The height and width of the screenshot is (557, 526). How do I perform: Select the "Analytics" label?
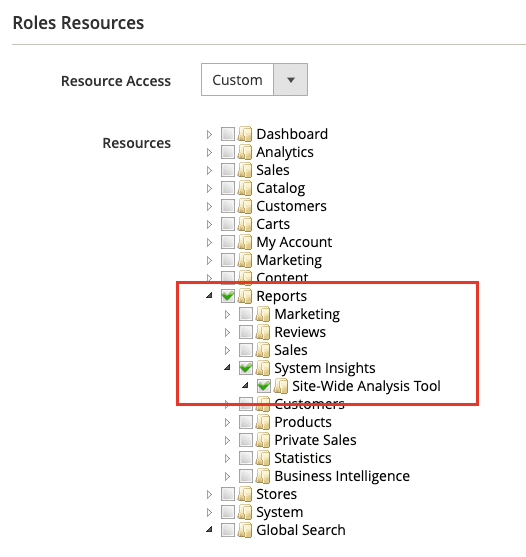coord(285,153)
